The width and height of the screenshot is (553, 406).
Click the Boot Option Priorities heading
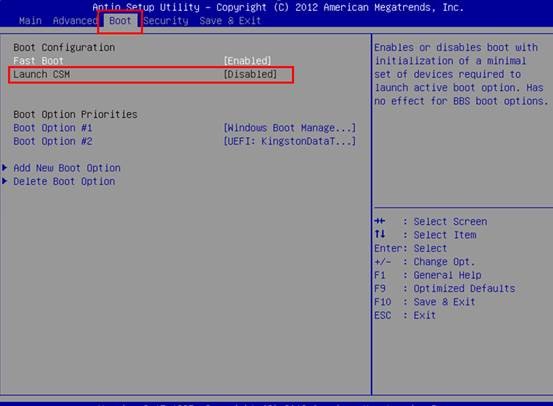[75, 114]
